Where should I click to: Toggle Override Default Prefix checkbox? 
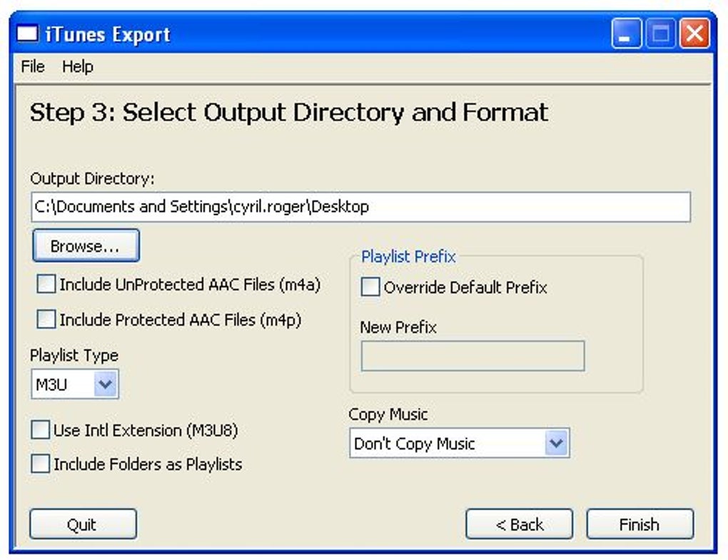click(x=370, y=287)
